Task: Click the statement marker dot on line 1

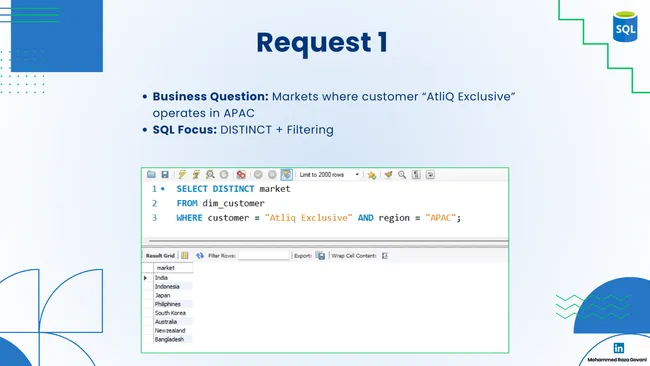Action: pos(163,189)
